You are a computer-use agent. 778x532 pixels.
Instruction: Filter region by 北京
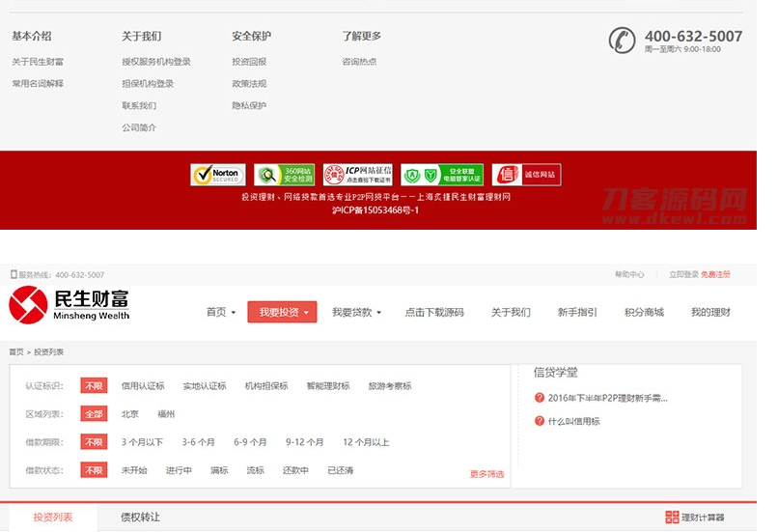click(130, 414)
